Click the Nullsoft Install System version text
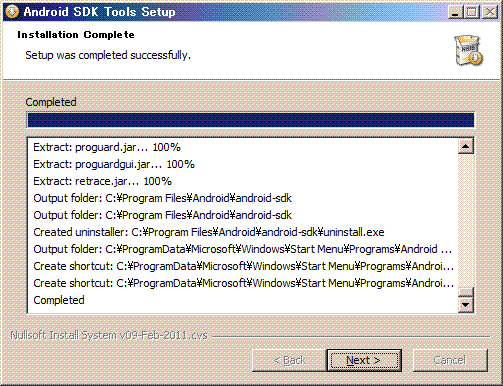 [109, 335]
